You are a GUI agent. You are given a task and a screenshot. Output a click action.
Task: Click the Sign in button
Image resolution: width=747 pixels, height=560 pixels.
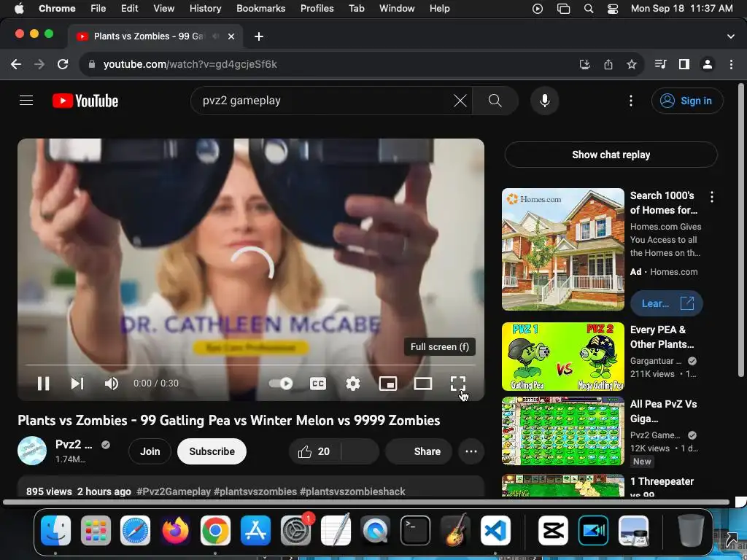(x=687, y=101)
